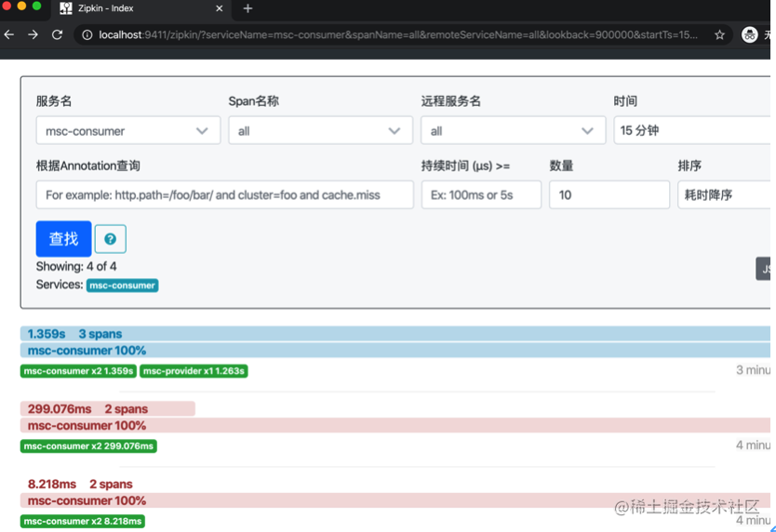Click the question mark help button
The height and width of the screenshot is (532, 776).
111,239
